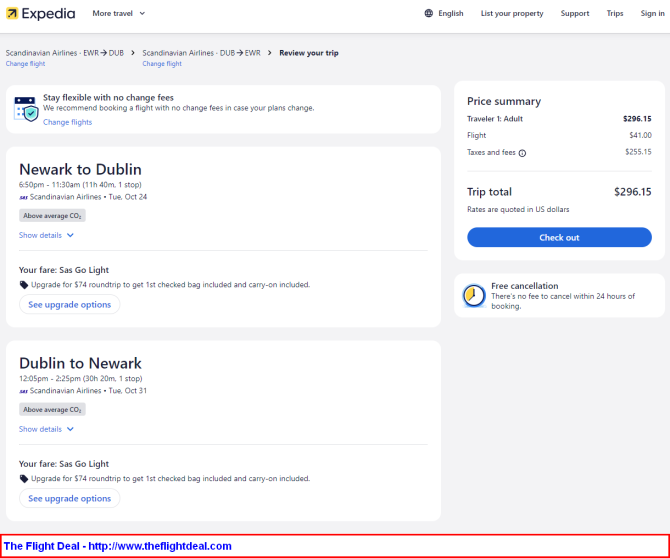Go to Trips

(615, 13)
